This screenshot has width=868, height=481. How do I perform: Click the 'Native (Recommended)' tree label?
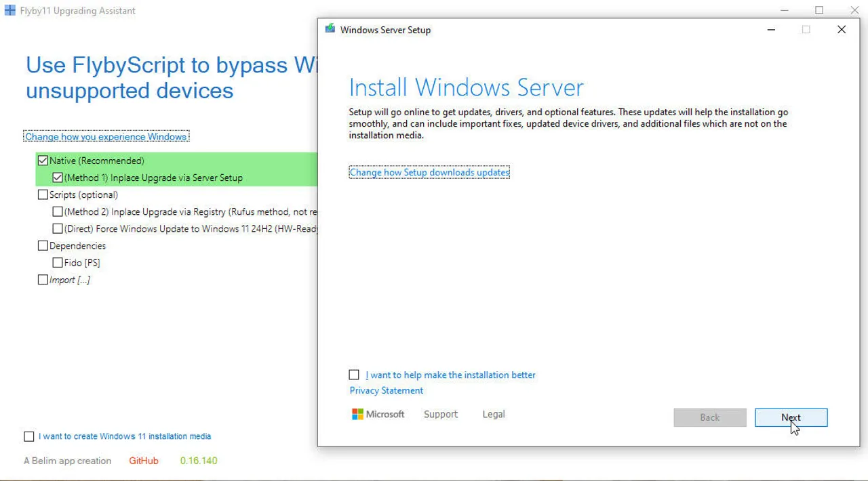pyautogui.click(x=97, y=161)
